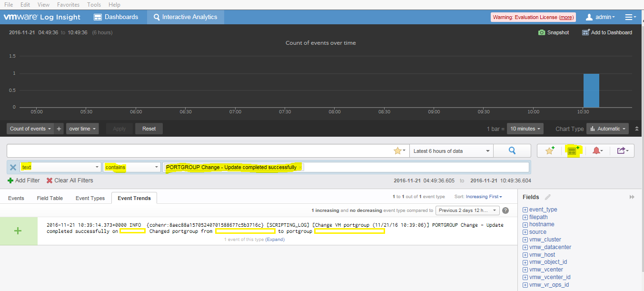
Task: Click the Reset button
Action: point(149,129)
